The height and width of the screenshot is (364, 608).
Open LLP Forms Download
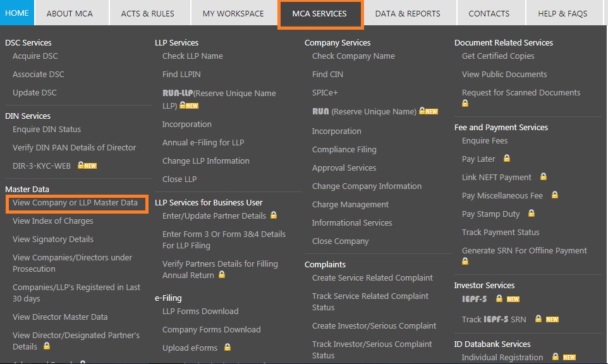click(200, 312)
